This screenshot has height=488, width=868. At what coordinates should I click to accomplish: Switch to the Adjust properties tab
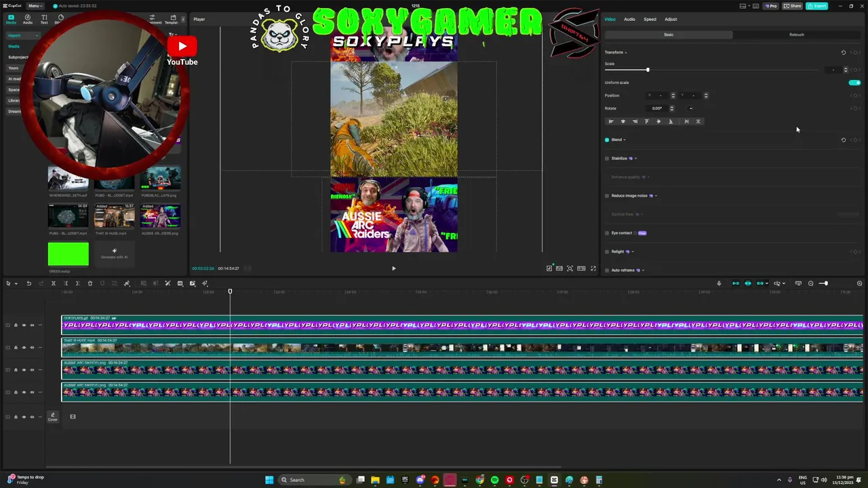pyautogui.click(x=671, y=19)
